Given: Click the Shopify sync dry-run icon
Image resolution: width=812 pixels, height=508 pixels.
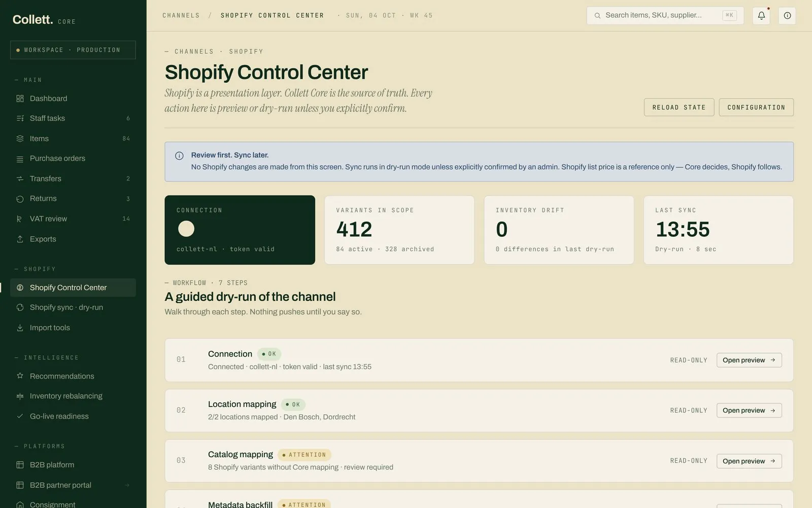Looking at the screenshot, I should (x=20, y=308).
